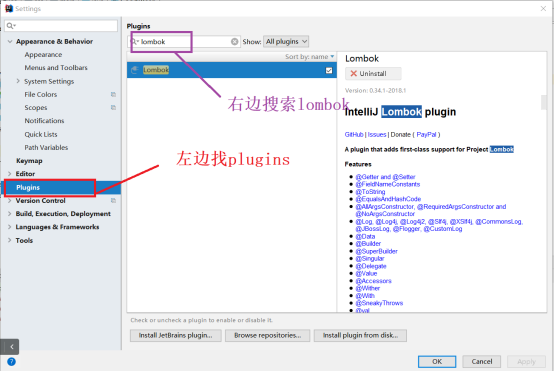
Task: Open Keymap settings
Action: (x=29, y=161)
